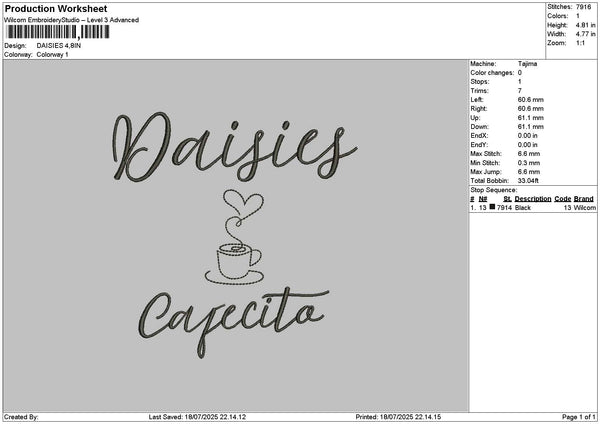Click the Width value 4.77 in
Image resolution: width=600 pixels, height=424 pixels.
pos(585,34)
